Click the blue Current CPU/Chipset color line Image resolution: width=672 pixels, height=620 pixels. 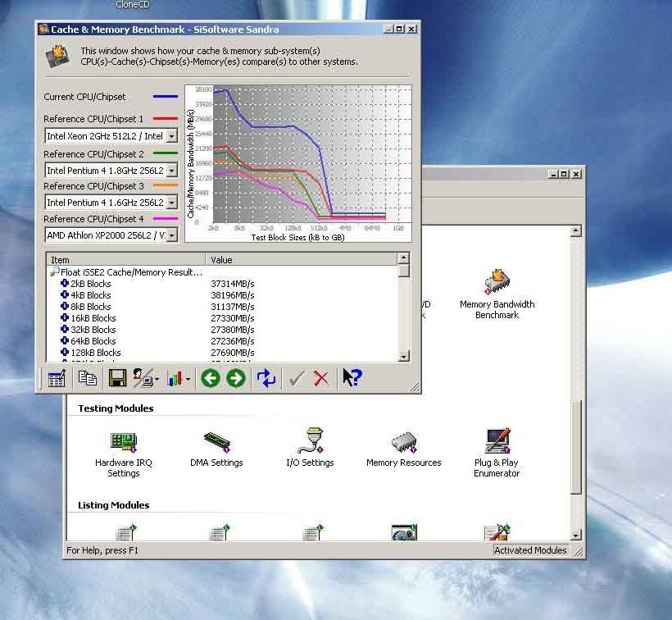pos(166,97)
